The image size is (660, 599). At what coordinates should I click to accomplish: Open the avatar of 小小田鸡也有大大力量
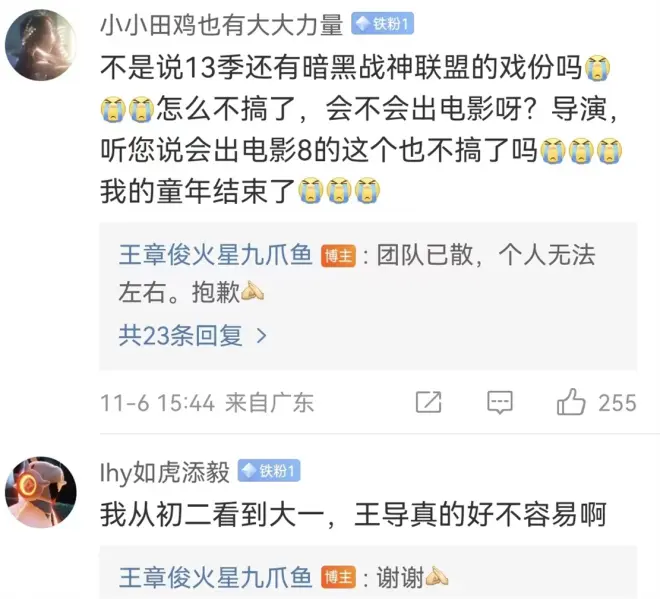pos(41,45)
